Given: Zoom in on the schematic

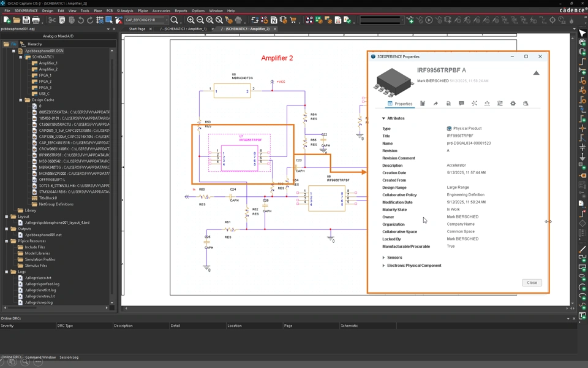Looking at the screenshot, I should click(x=190, y=20).
